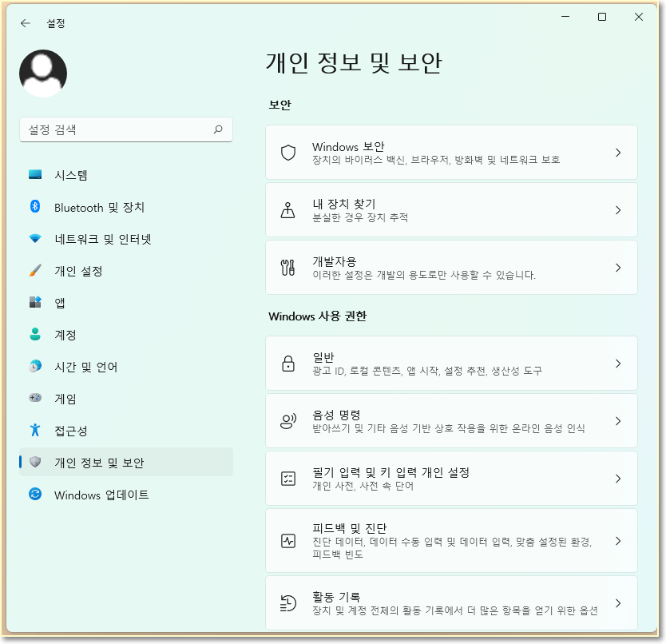The image size is (666, 644).
Task: Click the 분실한 경우 장치 추적 description text
Action: 360,217
